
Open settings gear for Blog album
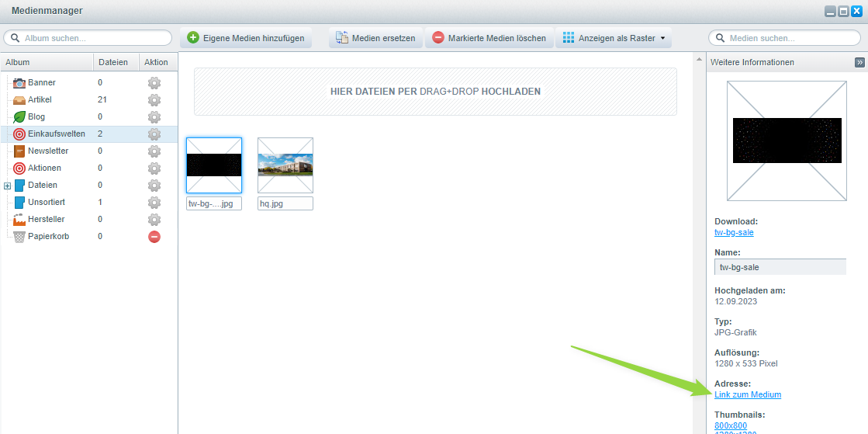(154, 117)
